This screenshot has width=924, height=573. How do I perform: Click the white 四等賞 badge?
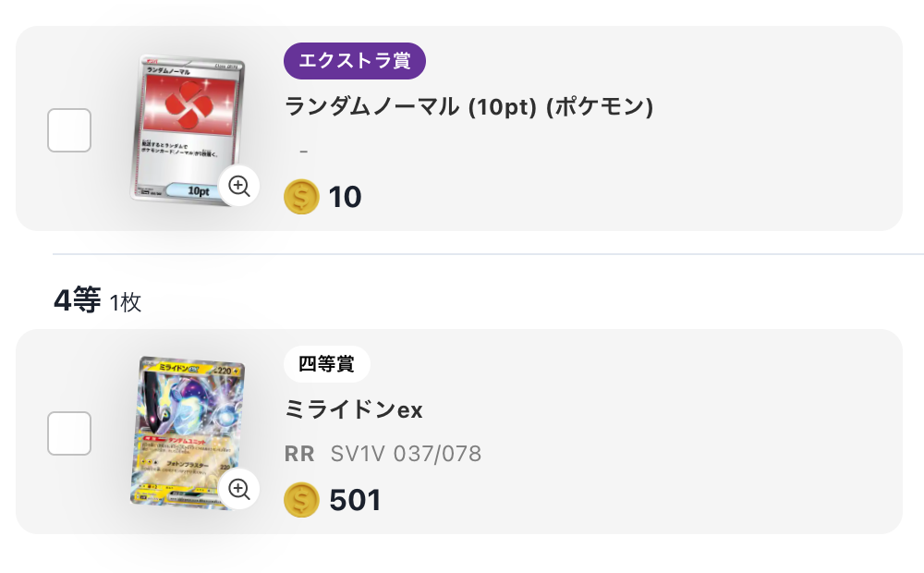tap(326, 364)
